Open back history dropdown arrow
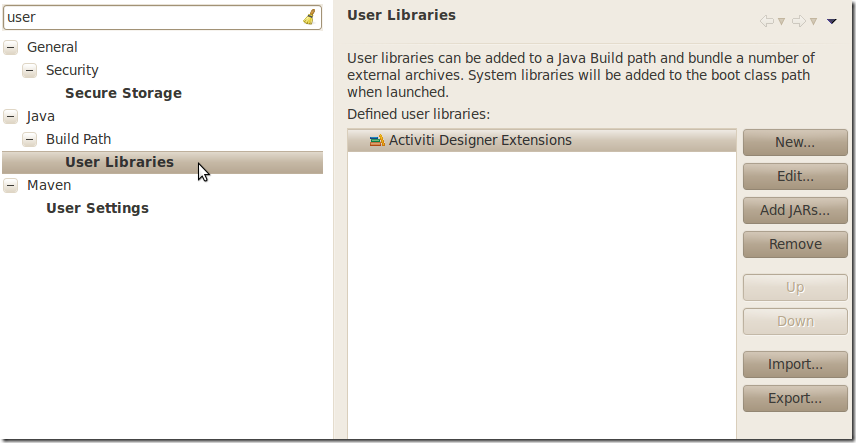Screen dimensions: 856x443 click(781, 21)
